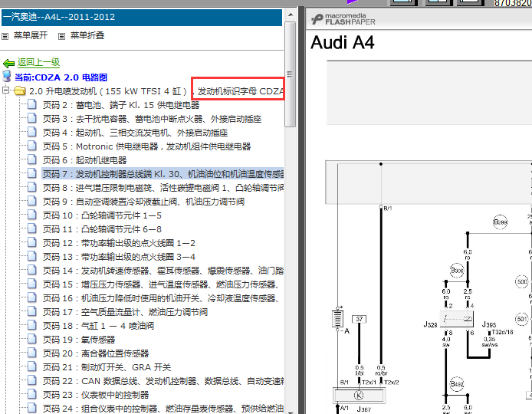The height and width of the screenshot is (414, 532).
Task: Click the document icon beside 页码 3
Action: click(32, 118)
